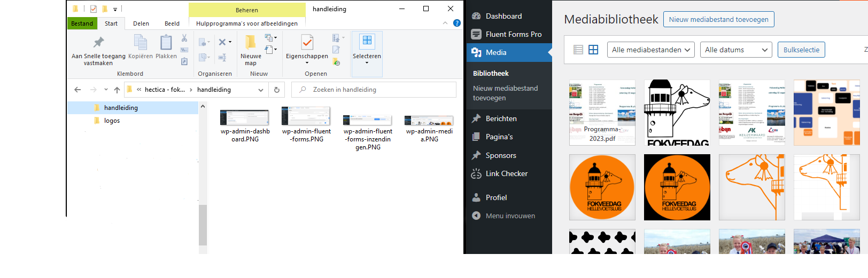Click the Refresh icon beside address bar
The width and height of the screenshot is (868, 278).
[277, 90]
